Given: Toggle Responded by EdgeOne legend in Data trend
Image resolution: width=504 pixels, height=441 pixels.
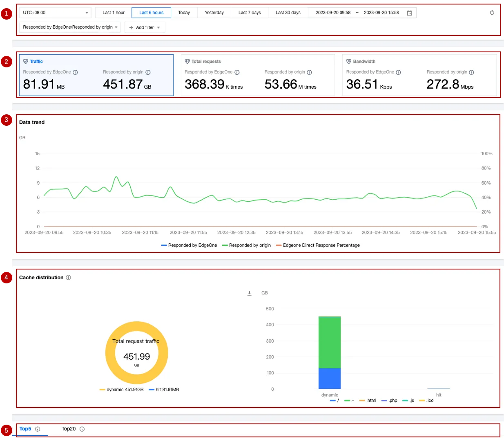Looking at the screenshot, I should point(189,245).
